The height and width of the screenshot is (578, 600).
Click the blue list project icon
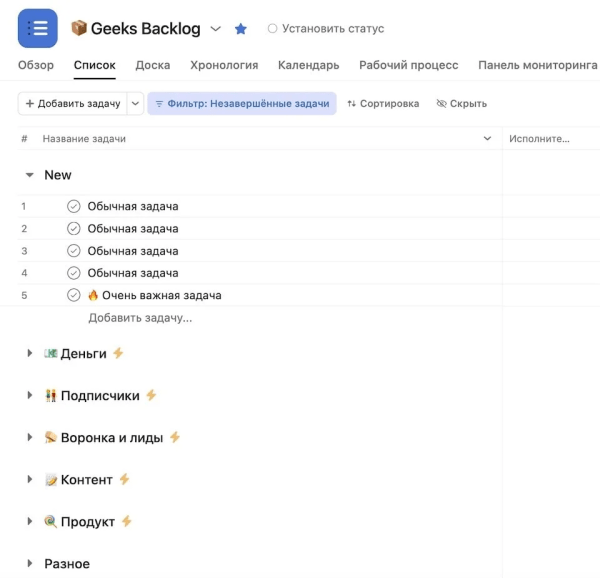coord(38,28)
